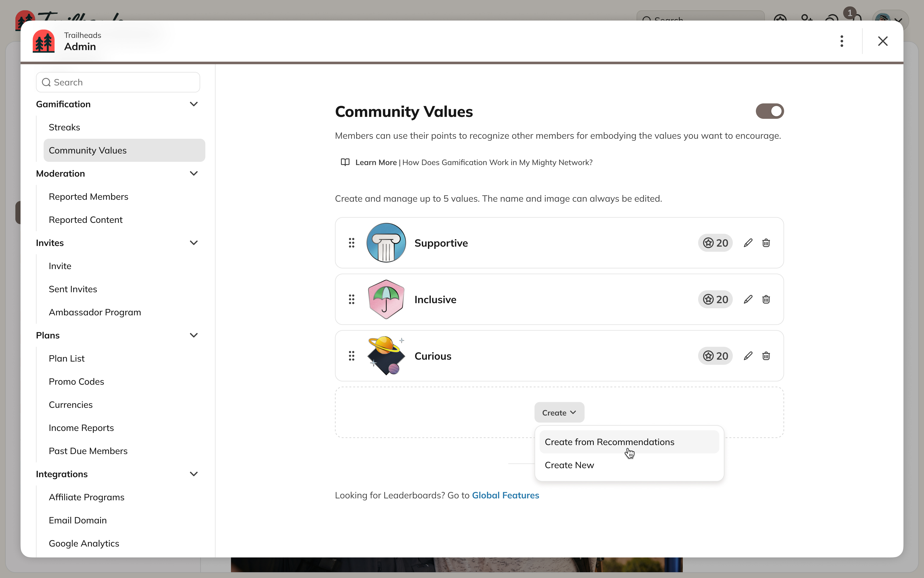924x578 pixels.
Task: View Income Reports
Action: [124, 428]
